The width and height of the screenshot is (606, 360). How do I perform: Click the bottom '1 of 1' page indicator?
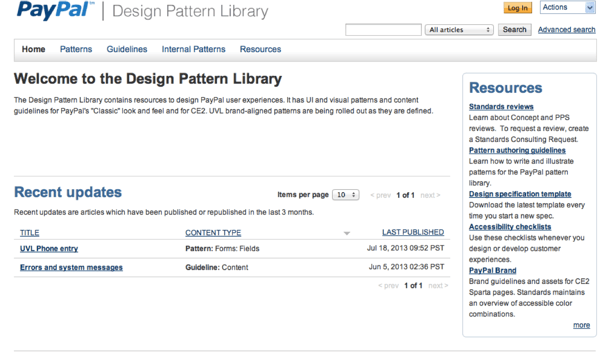414,285
